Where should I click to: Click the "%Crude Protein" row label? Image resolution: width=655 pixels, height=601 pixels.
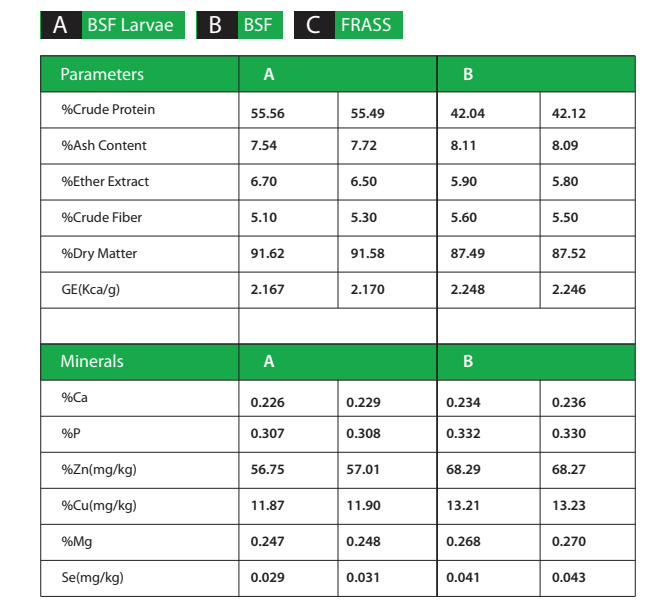(108, 109)
